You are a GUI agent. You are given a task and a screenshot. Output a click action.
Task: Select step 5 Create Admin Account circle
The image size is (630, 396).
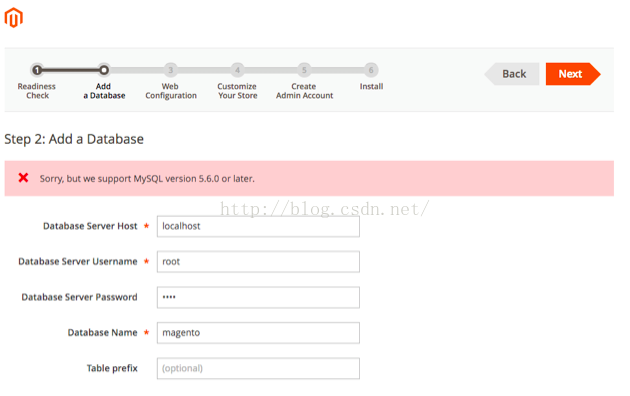304,70
